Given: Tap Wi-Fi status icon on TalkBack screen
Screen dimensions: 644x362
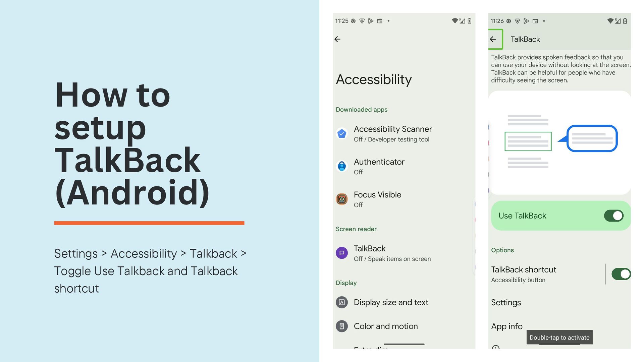Looking at the screenshot, I should [x=610, y=21].
